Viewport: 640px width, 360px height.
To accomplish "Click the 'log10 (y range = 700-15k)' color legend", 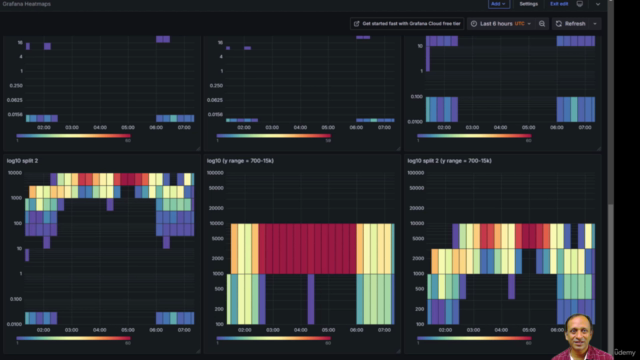I will 273,339.
